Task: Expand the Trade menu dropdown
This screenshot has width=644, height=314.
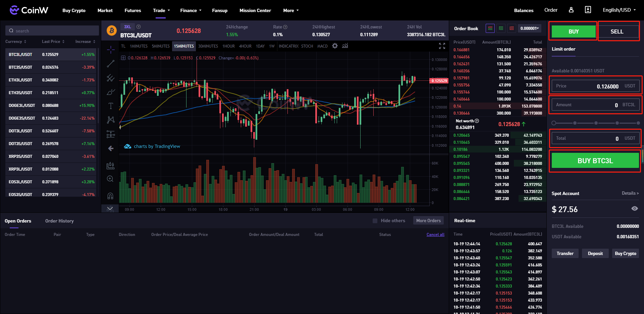Action: click(161, 10)
